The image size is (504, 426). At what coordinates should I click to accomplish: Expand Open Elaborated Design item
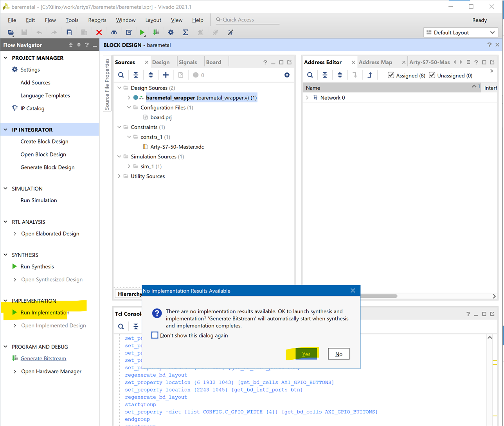point(15,234)
